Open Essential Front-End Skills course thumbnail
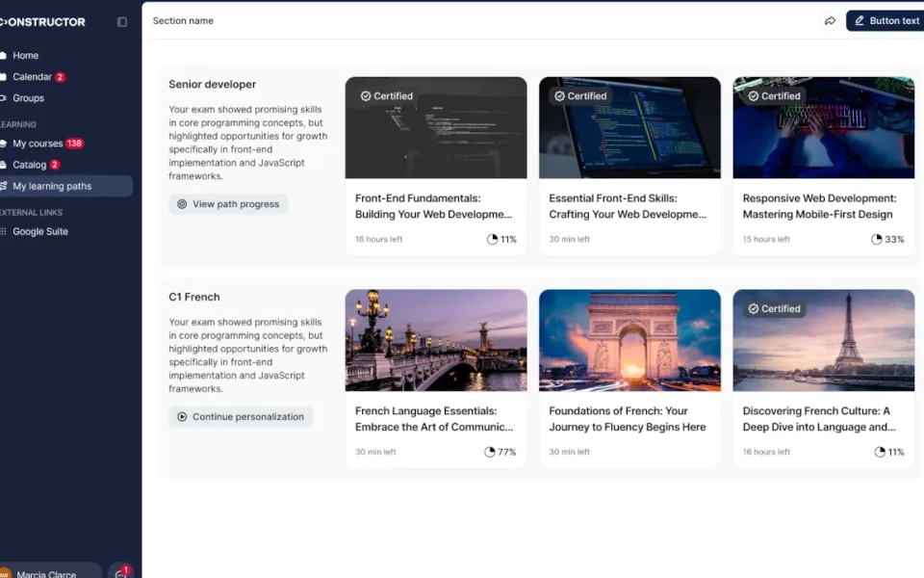The image size is (924, 578). click(x=629, y=127)
